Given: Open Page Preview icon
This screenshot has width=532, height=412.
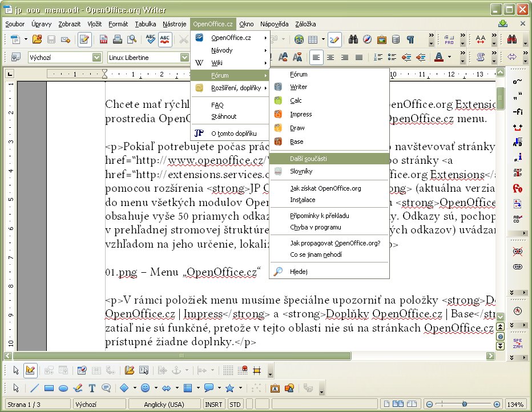Looking at the screenshot, I should (x=132, y=40).
